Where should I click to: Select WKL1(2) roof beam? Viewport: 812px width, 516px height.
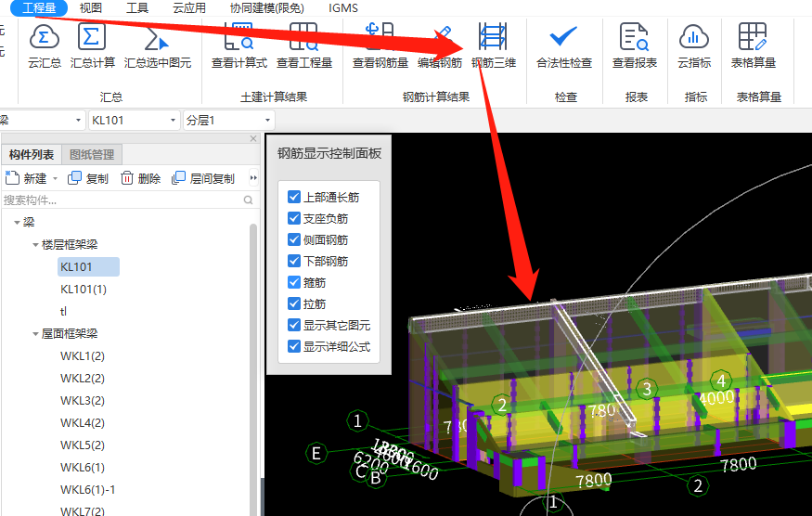pyautogui.click(x=83, y=356)
